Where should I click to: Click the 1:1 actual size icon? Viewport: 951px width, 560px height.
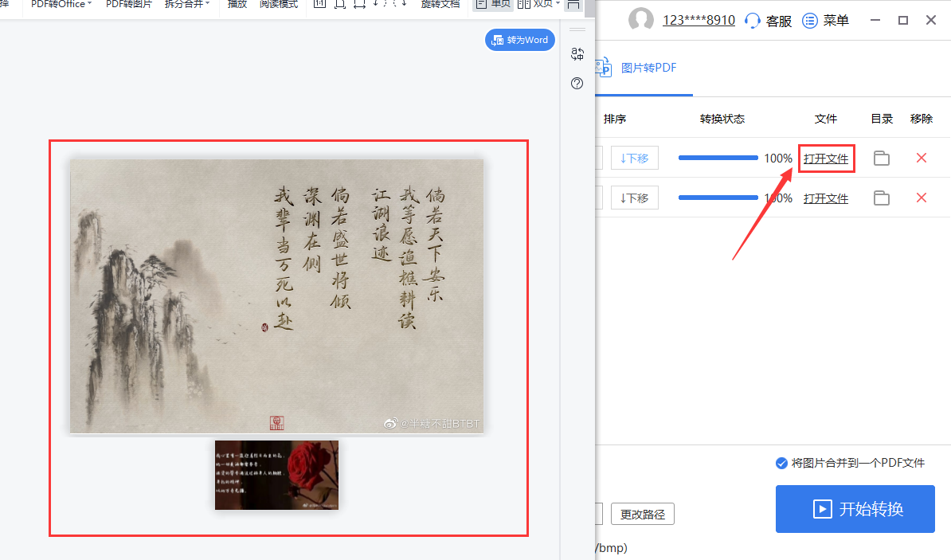pyautogui.click(x=319, y=4)
